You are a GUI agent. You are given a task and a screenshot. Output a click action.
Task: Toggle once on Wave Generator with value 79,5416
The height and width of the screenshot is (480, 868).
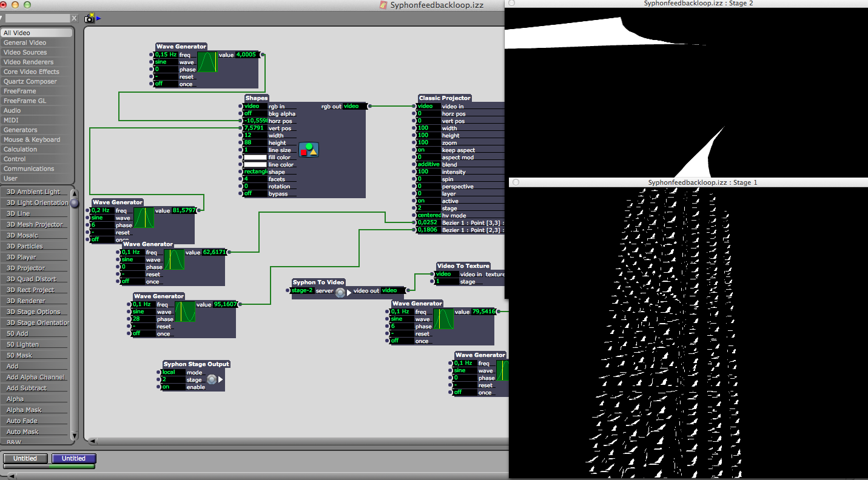(x=402, y=341)
